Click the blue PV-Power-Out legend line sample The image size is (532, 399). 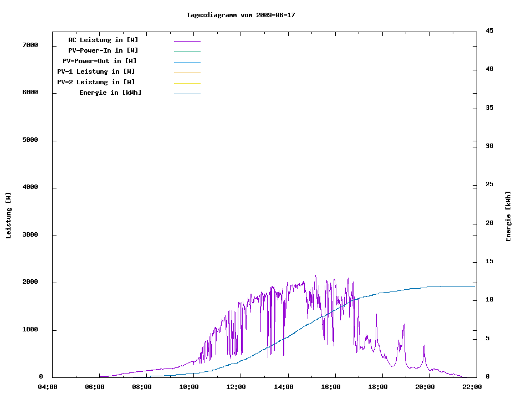coord(187,62)
